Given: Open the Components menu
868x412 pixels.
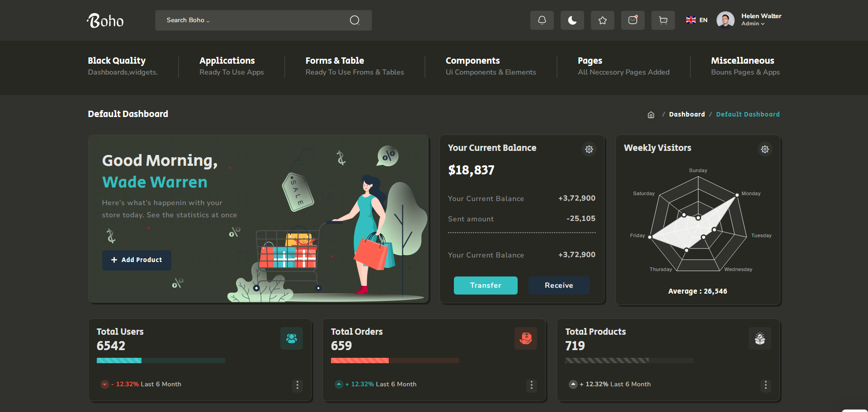Looking at the screenshot, I should click(472, 61).
